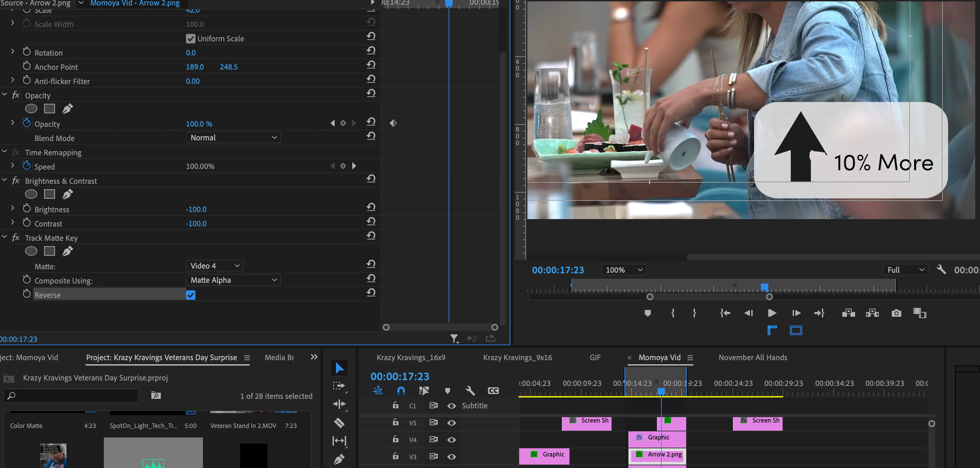
Task: Click the Export Frame camera icon
Action: pos(896,313)
